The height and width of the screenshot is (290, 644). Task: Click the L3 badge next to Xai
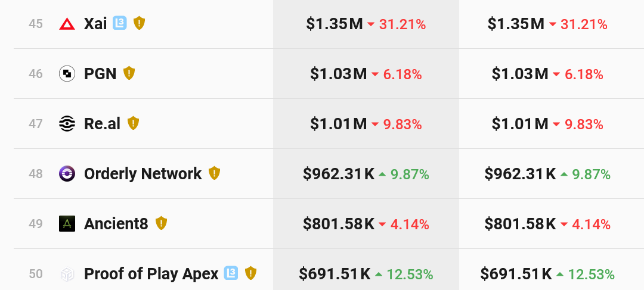tap(120, 23)
